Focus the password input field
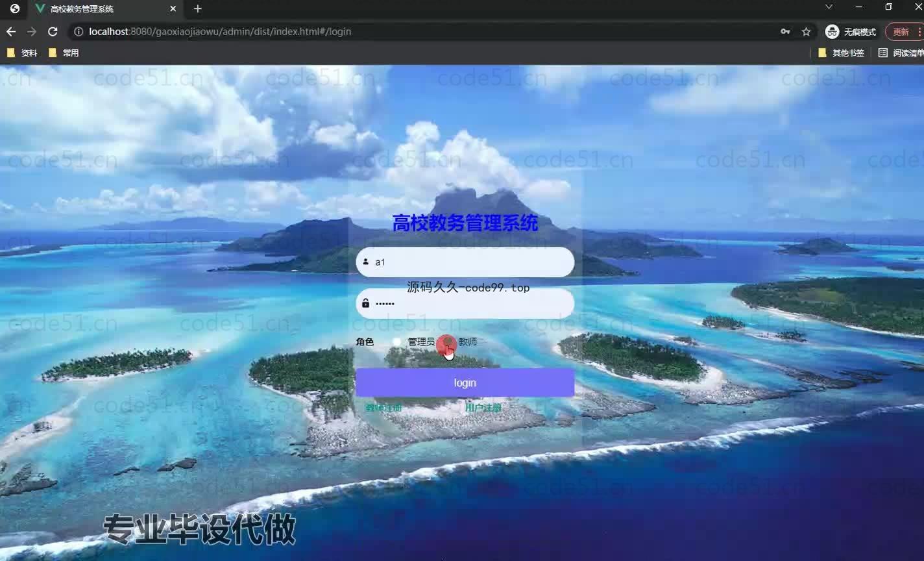 coord(465,303)
